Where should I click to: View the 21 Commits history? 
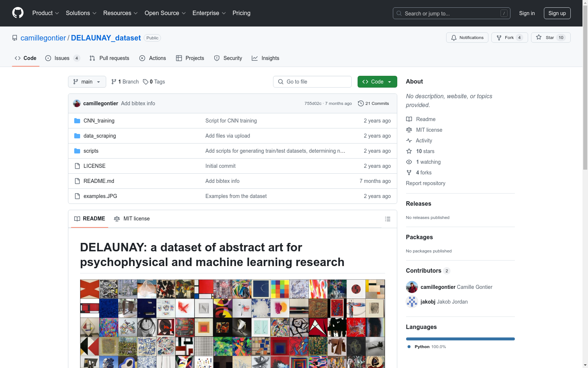(x=373, y=103)
